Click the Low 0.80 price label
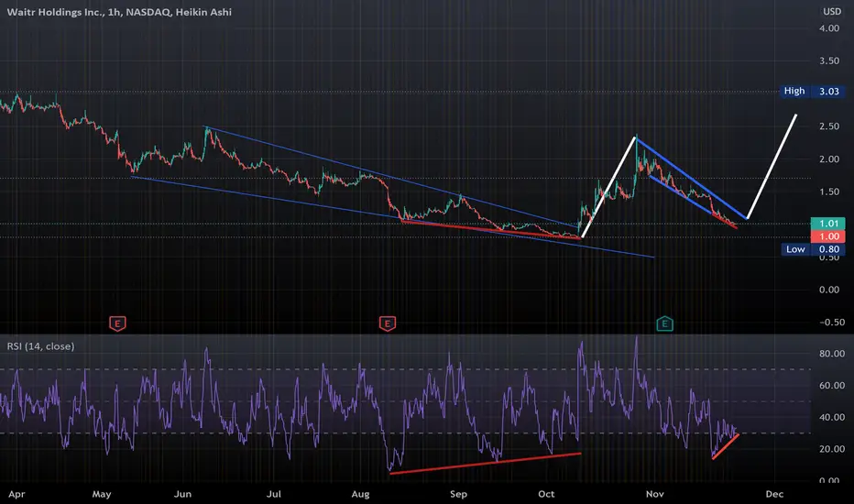Screen dimensions: 854x504 (x=813, y=249)
